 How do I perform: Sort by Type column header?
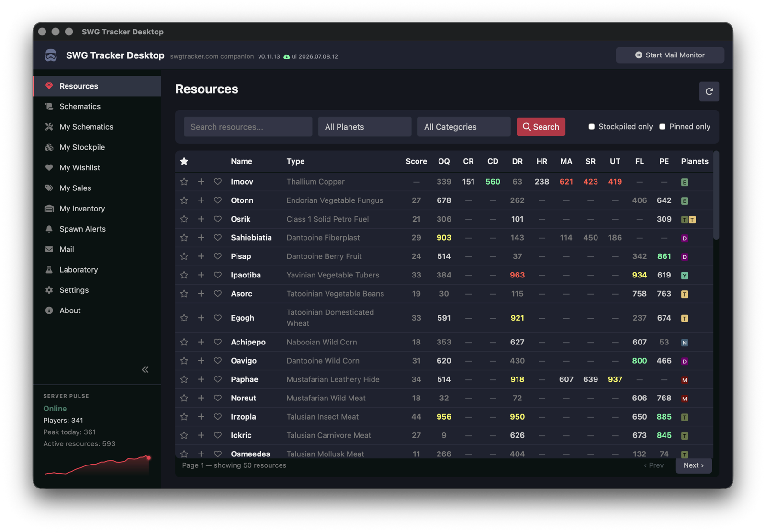(295, 161)
